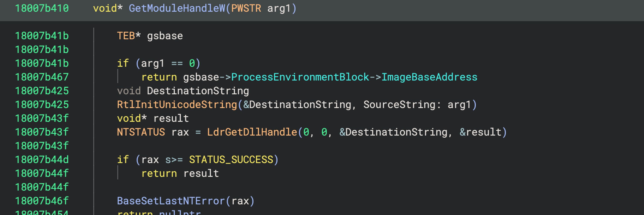Click address 18007b43f beside NTSTATUS rax

pyautogui.click(x=42, y=132)
